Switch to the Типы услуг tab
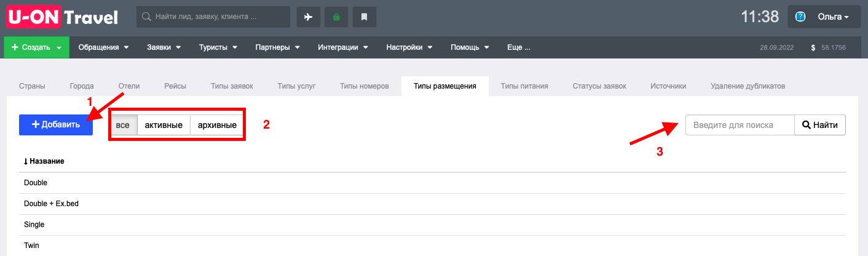The width and height of the screenshot is (868, 256). click(x=296, y=86)
